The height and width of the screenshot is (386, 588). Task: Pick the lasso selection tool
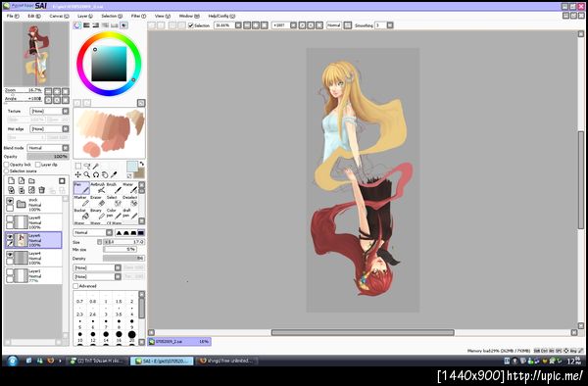tap(87, 166)
